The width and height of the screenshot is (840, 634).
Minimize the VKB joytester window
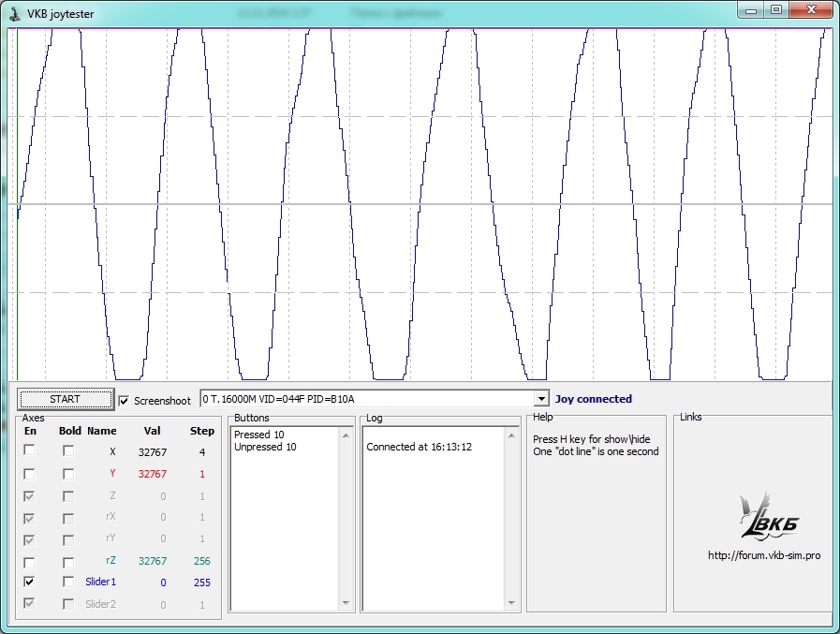[x=751, y=9]
